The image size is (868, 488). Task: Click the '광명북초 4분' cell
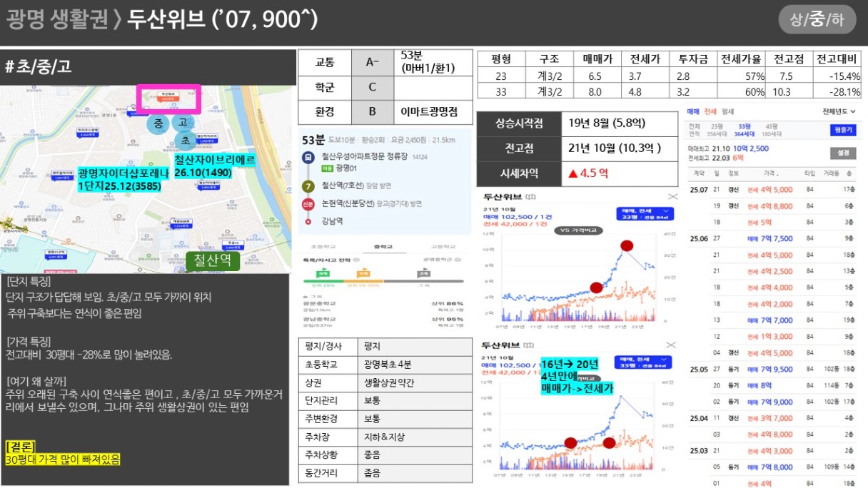[415, 365]
